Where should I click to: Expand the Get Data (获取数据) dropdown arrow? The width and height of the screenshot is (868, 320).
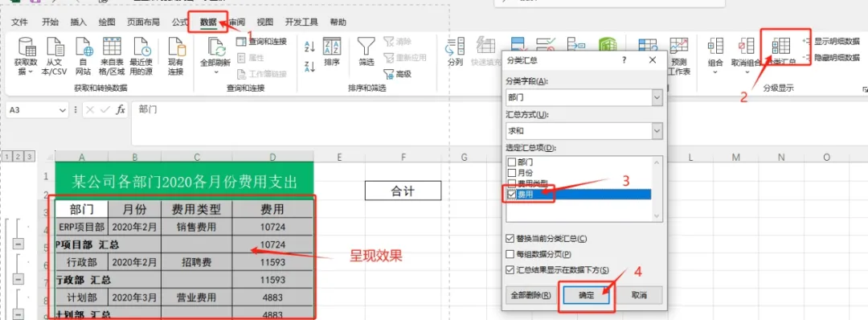[x=31, y=72]
